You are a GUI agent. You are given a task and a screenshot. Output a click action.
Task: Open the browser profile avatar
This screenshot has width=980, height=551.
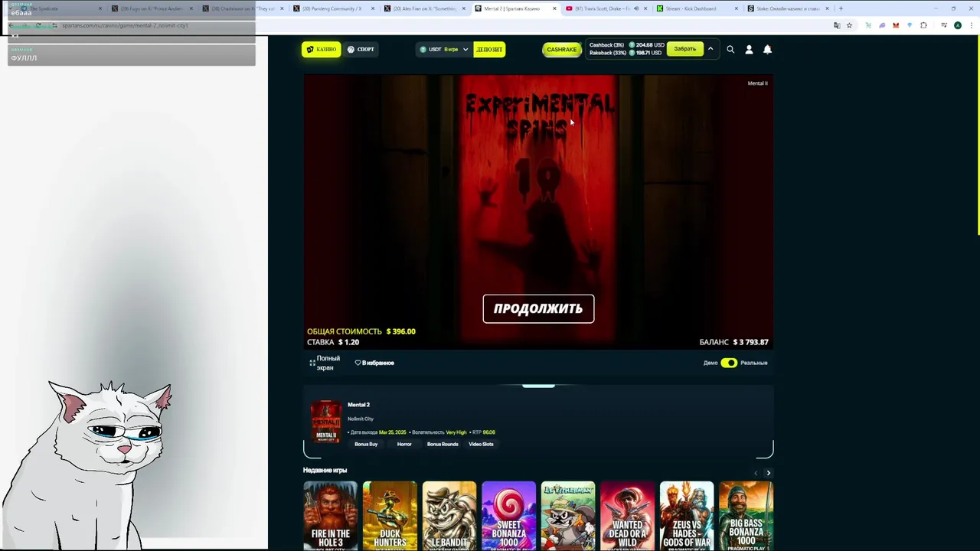pyautogui.click(x=958, y=25)
